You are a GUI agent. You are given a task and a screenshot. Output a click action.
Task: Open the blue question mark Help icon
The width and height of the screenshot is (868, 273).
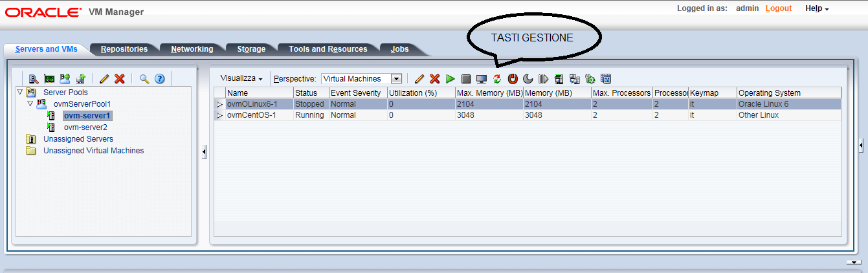point(159,79)
